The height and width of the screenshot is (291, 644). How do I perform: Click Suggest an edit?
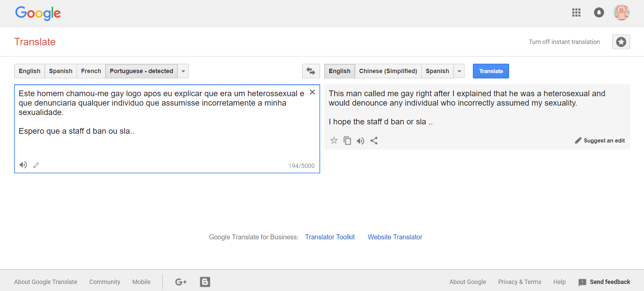click(600, 140)
